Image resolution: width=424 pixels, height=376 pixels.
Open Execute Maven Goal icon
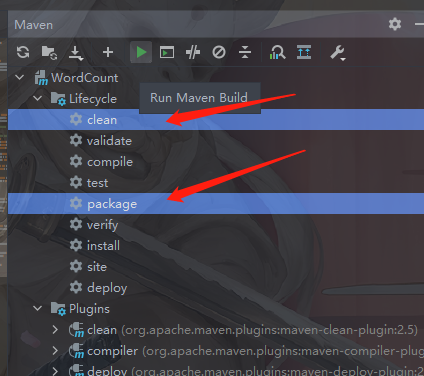tap(167, 53)
